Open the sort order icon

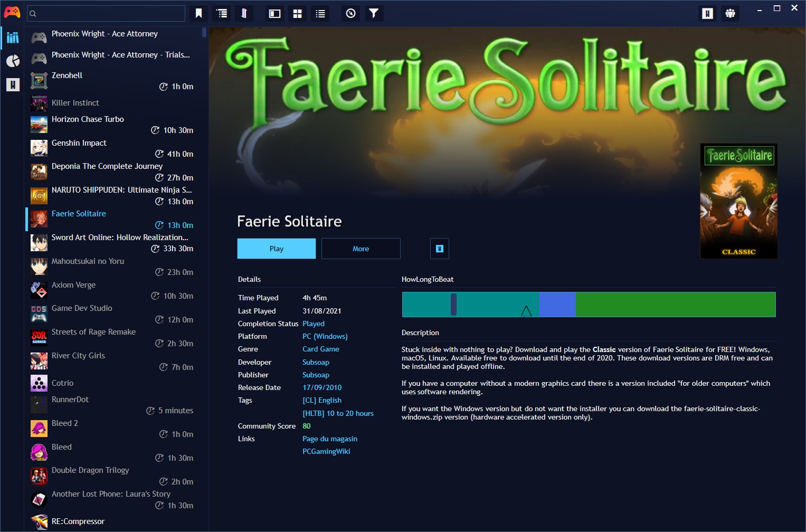(244, 14)
